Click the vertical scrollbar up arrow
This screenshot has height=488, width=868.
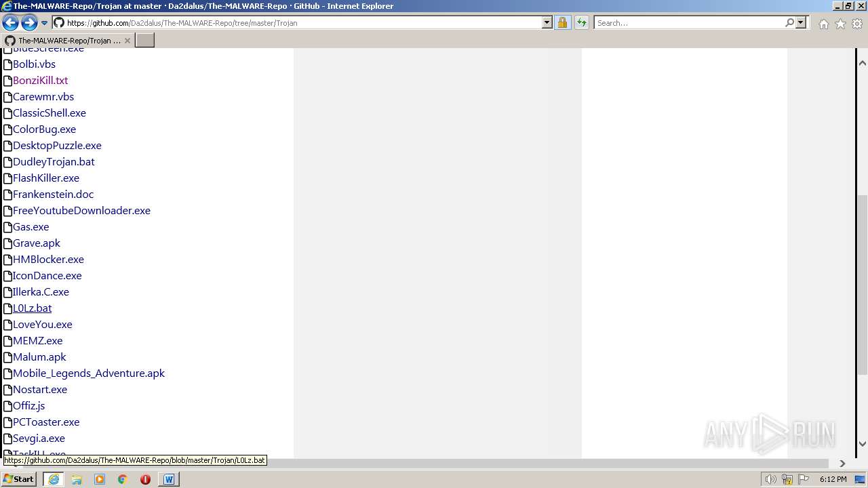pyautogui.click(x=862, y=63)
